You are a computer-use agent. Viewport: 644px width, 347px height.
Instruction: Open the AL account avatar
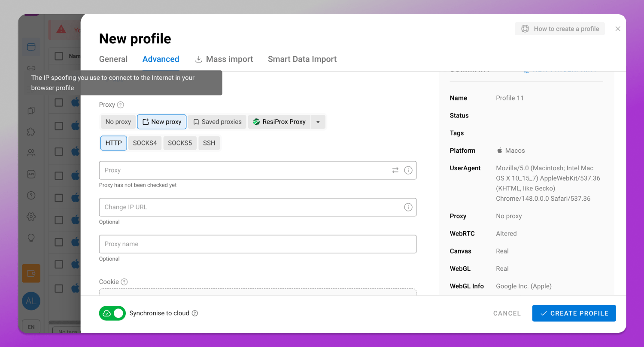point(31,301)
